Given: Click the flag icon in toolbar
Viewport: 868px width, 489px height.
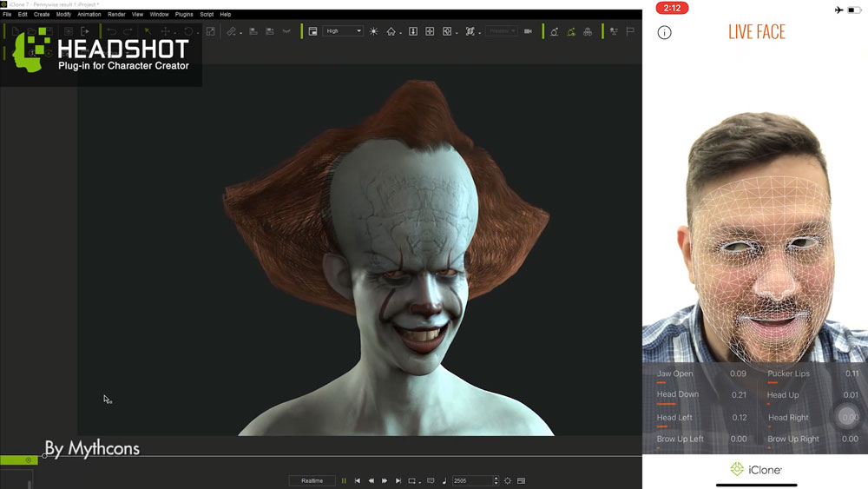Looking at the screenshot, I should (630, 31).
